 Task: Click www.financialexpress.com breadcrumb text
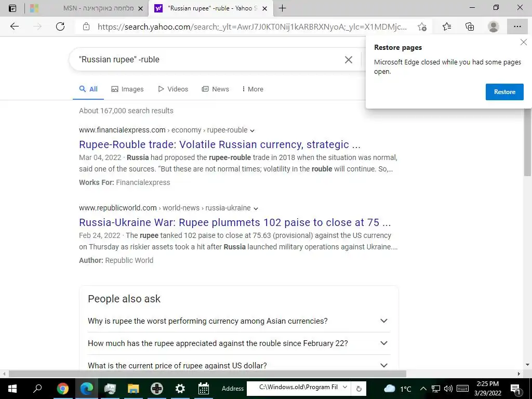pos(122,130)
